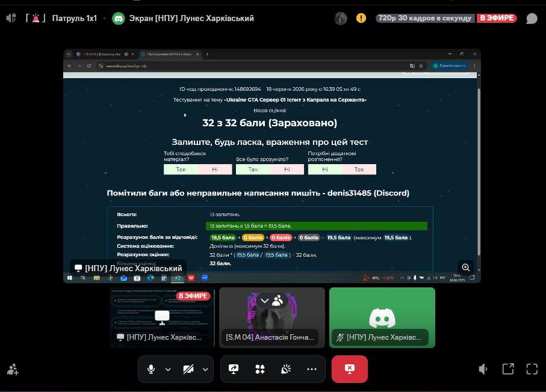The image size is (546, 392).
Task: Go back in the browser
Action: (x=70, y=66)
